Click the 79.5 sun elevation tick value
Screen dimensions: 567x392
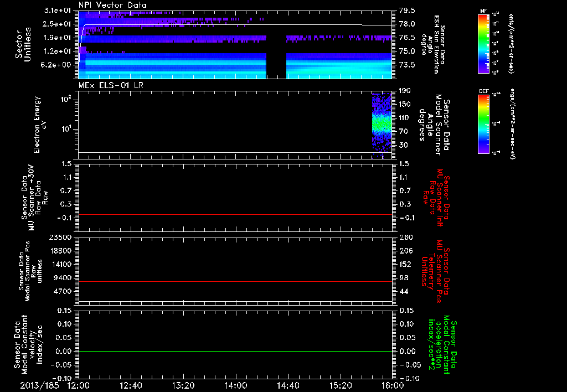(x=407, y=11)
